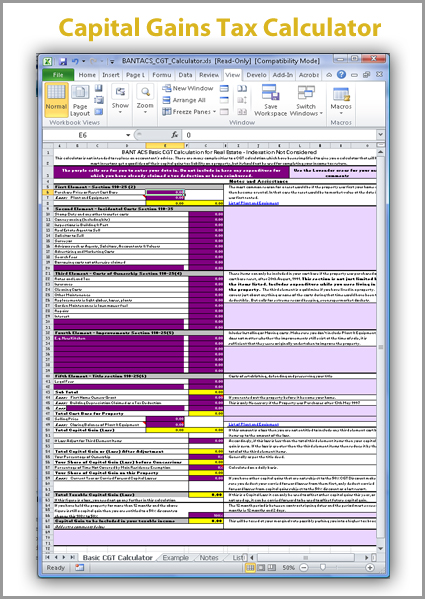425x599 pixels.
Task: Open the Add-Ins ribbon tab
Action: coord(283,75)
